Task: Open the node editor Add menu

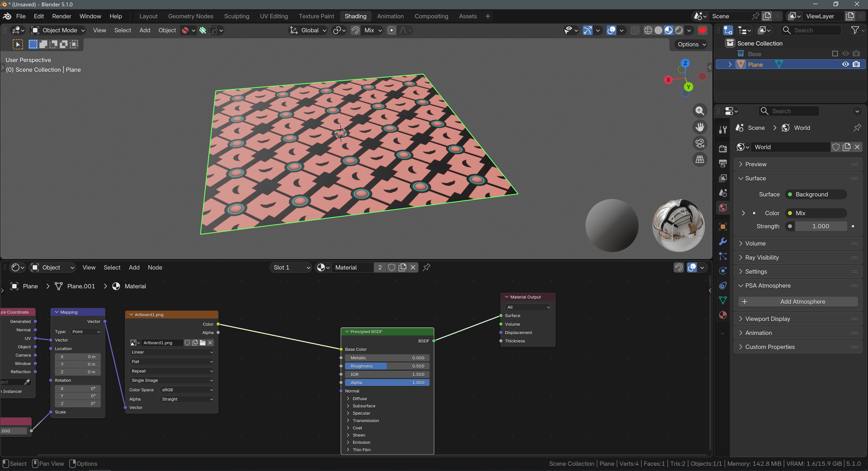Action: pos(134,267)
